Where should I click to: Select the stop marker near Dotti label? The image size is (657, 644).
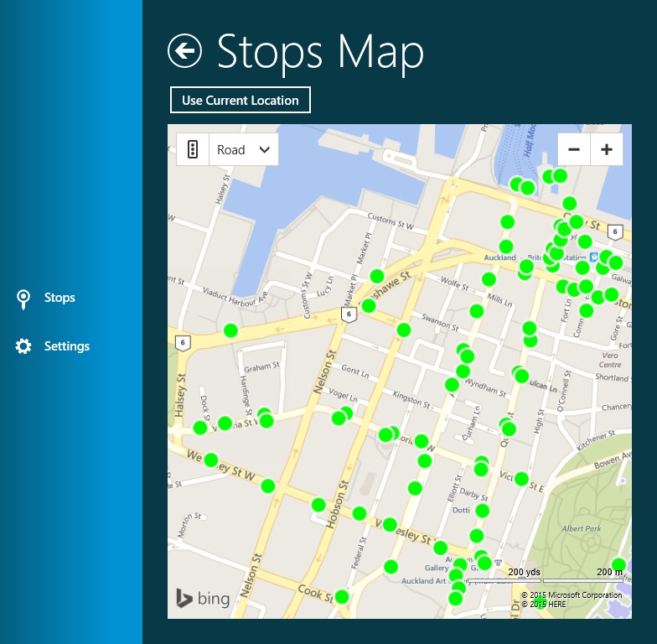pos(483,511)
